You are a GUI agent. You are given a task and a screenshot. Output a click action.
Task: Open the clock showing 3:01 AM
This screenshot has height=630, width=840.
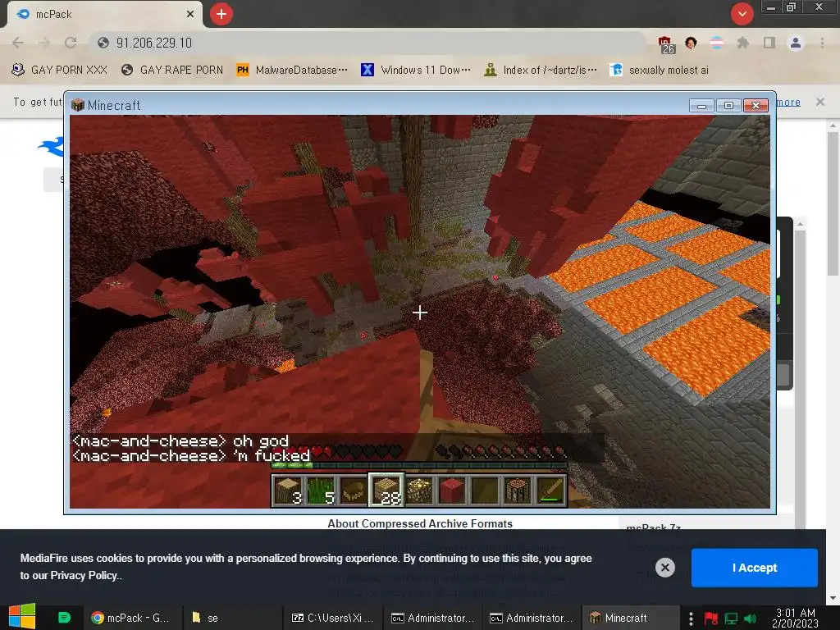coord(795,618)
